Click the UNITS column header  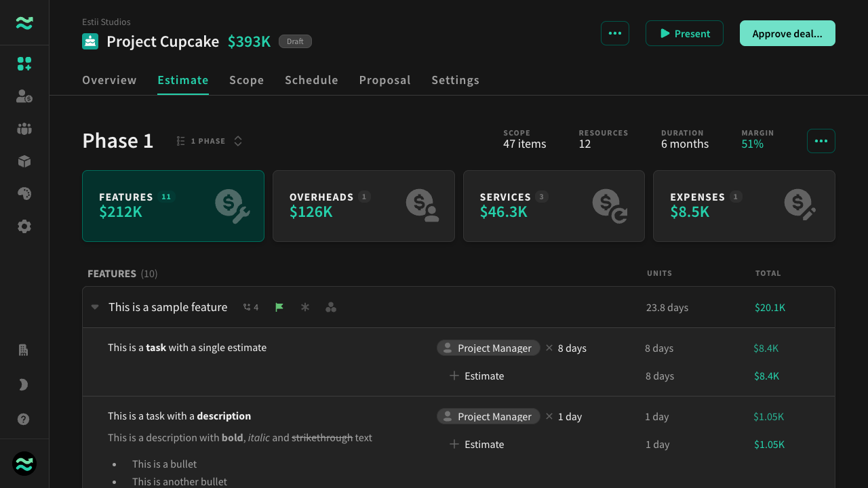(659, 273)
